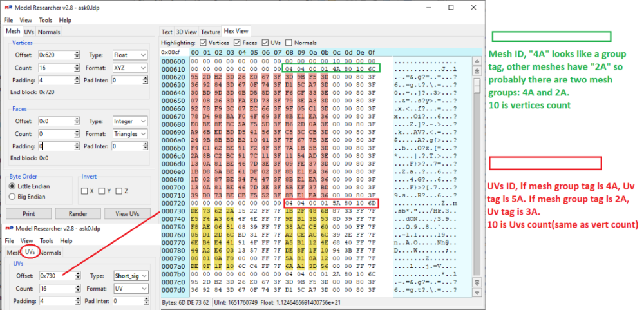Disable the Faces highlighting checkbox
The image size is (644, 310).
(238, 43)
